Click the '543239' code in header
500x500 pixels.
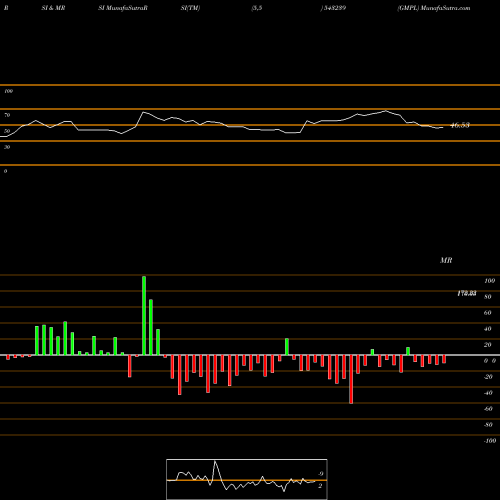click(x=334, y=8)
